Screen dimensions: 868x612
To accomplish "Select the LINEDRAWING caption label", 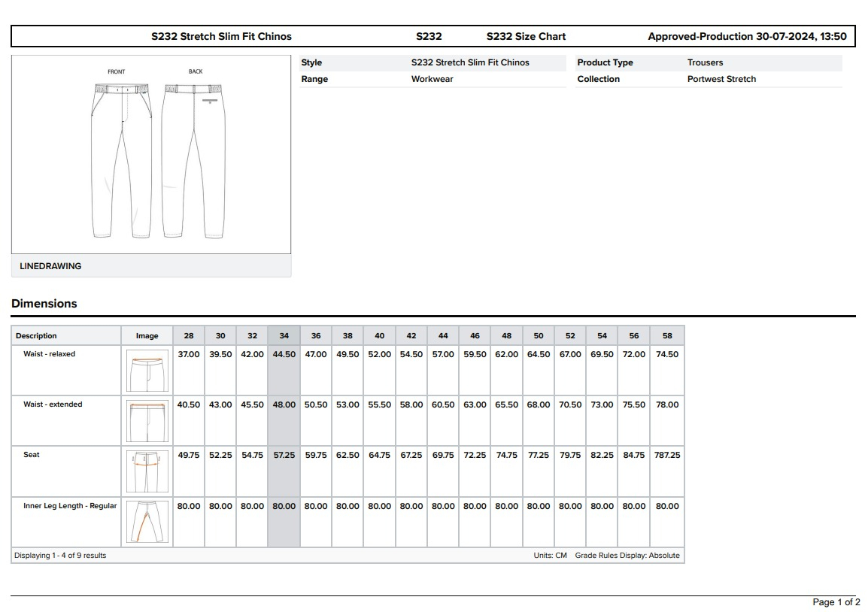I will 50,266.
